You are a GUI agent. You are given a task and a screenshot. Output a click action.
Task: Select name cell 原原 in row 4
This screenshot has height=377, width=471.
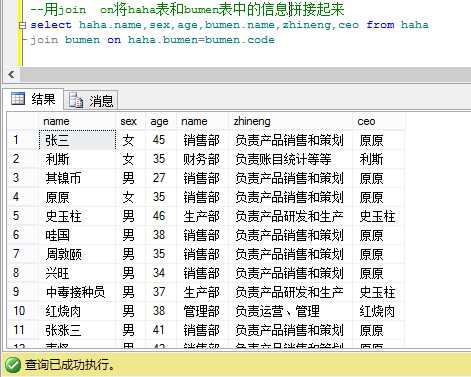coord(77,197)
